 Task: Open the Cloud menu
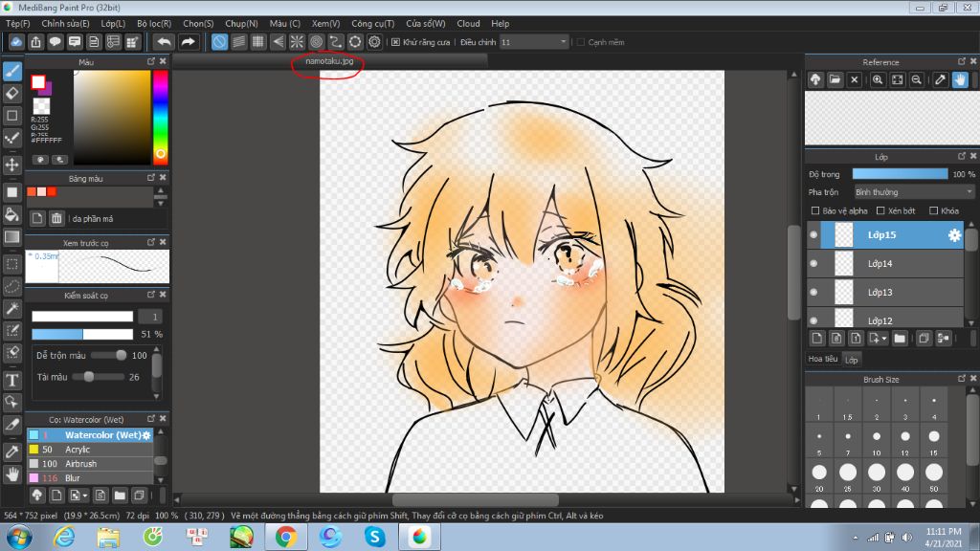coord(468,23)
